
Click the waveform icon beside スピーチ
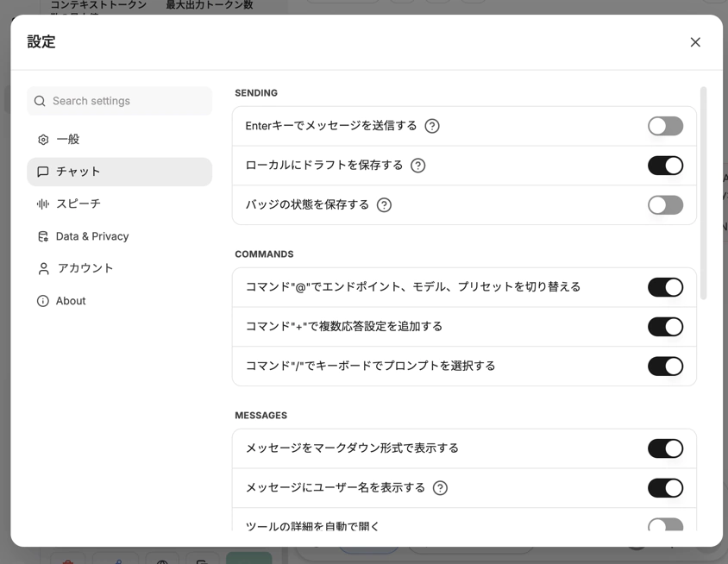coord(43,204)
